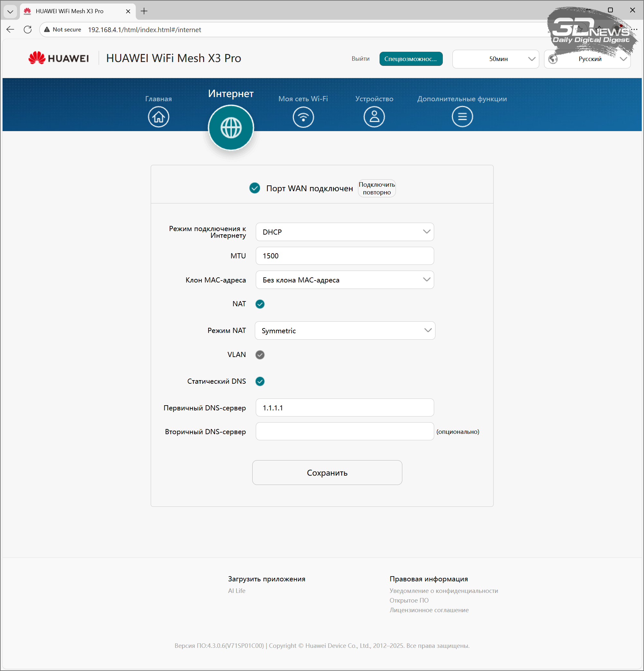Click the Выйти logout link

click(360, 59)
